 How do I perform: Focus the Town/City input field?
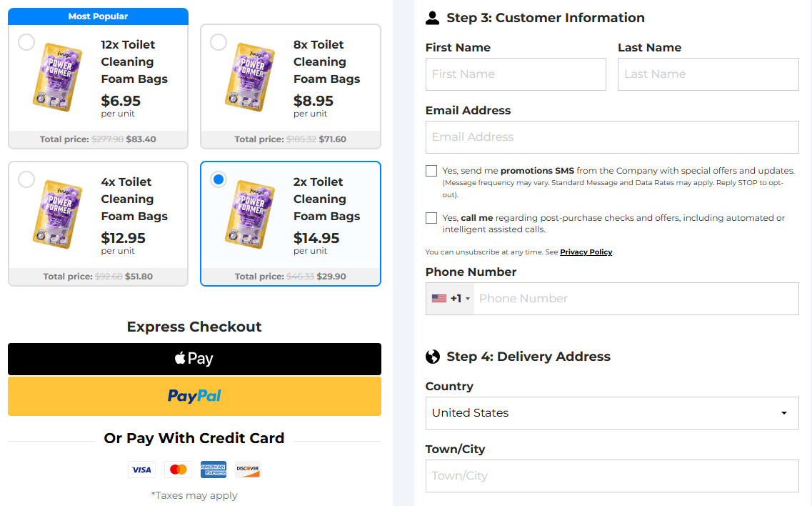point(612,476)
